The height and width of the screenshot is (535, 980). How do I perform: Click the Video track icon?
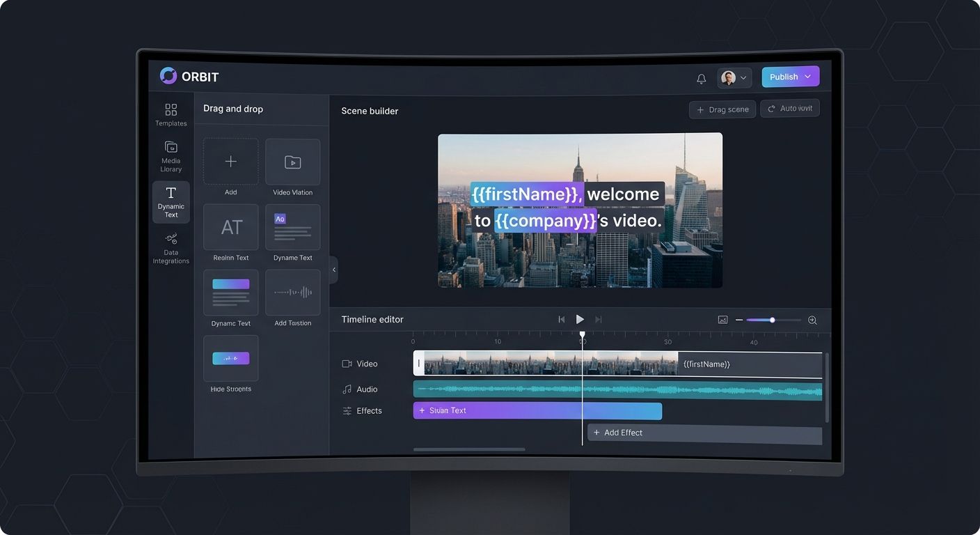click(x=346, y=364)
